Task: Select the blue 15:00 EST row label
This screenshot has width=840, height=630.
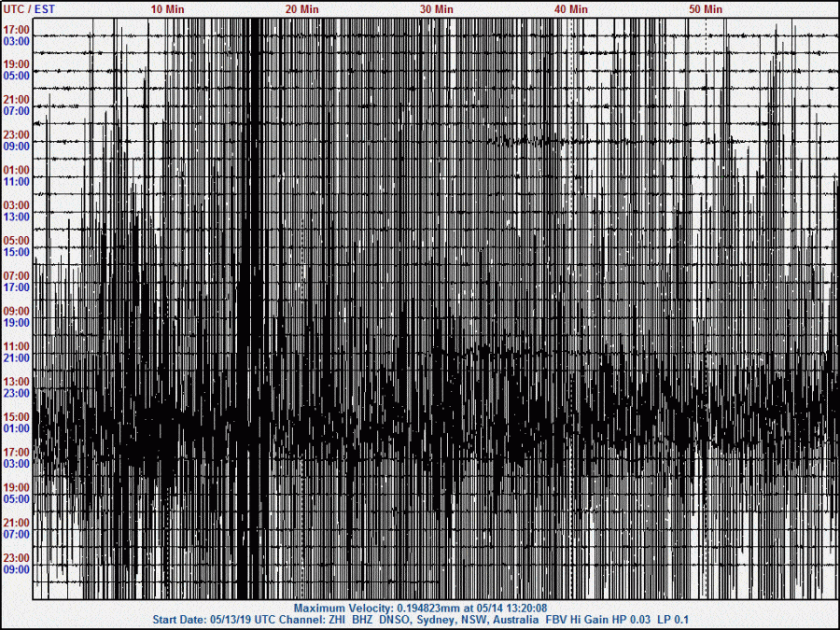Action: click(x=17, y=252)
